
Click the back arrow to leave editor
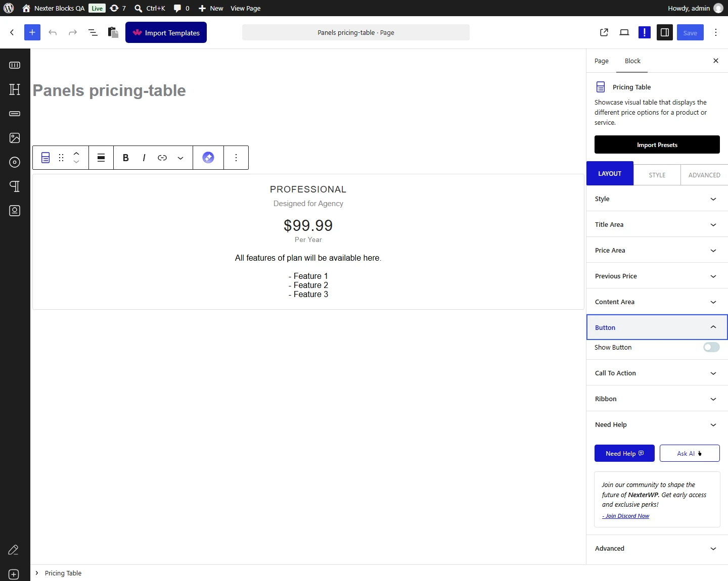(12, 32)
